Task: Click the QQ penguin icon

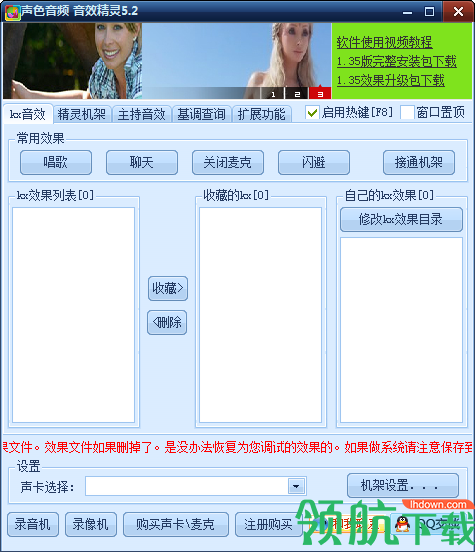Action: pos(402,524)
